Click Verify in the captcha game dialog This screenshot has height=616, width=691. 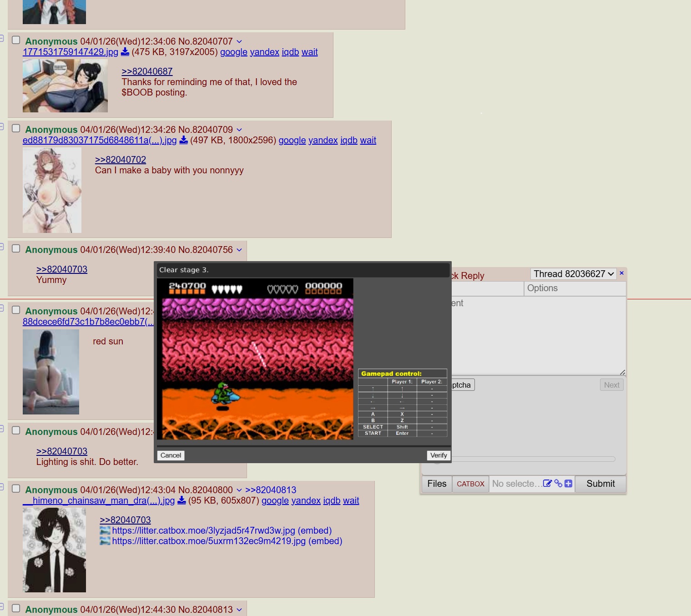pos(439,455)
